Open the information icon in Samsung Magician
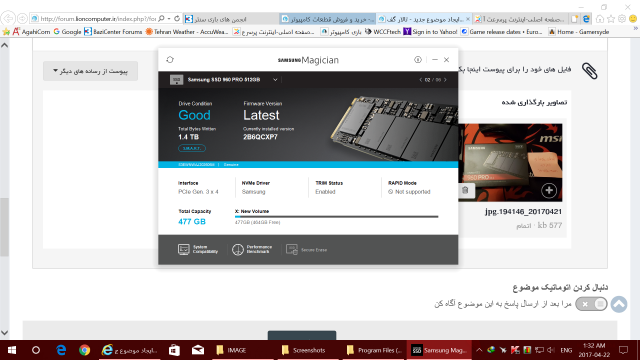The image size is (640, 360). point(418,60)
